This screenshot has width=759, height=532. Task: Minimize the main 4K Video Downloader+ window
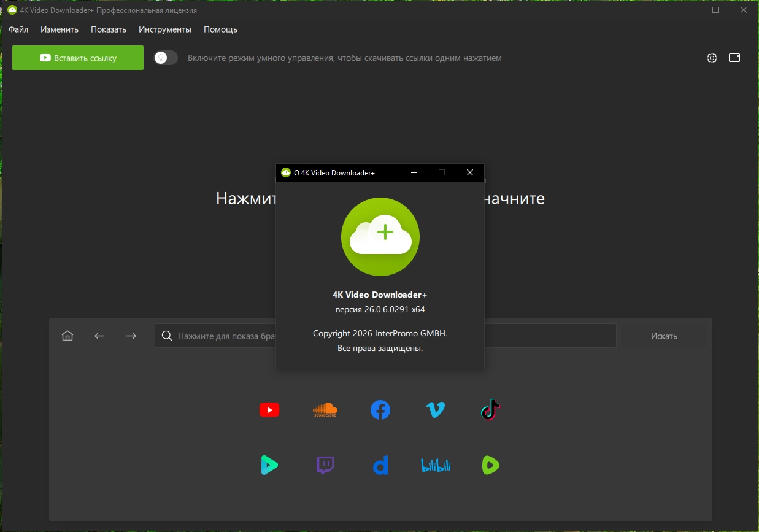tap(687, 10)
